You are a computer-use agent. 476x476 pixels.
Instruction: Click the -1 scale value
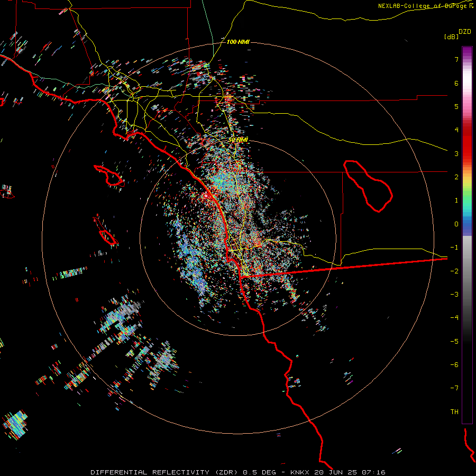pyautogui.click(x=454, y=248)
